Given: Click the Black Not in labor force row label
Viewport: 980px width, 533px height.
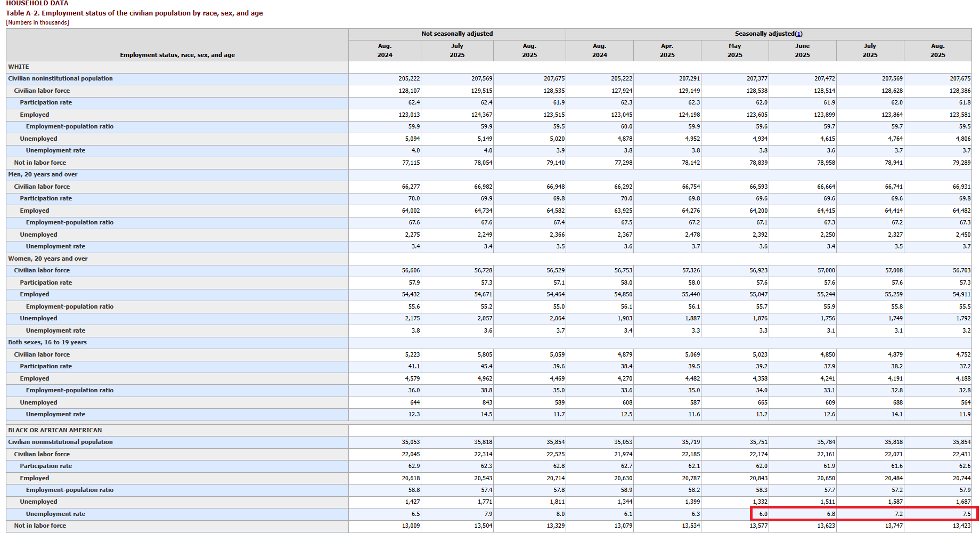Looking at the screenshot, I should point(40,526).
